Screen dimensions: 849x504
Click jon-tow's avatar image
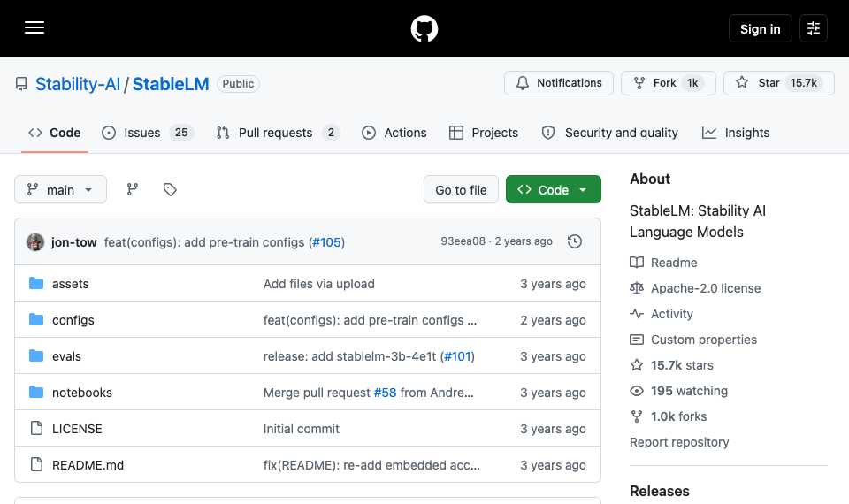35,242
